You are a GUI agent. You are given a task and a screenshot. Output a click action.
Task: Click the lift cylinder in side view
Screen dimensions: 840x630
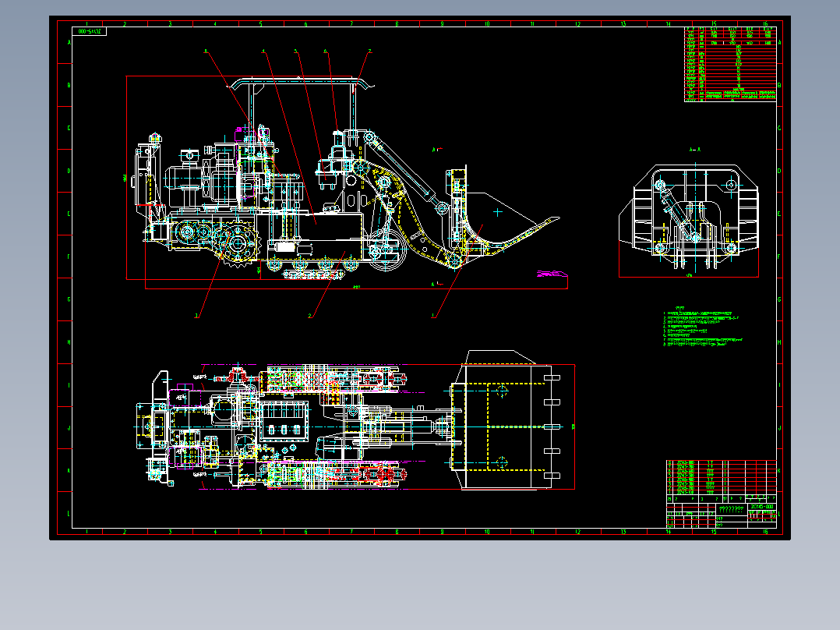point(405,171)
